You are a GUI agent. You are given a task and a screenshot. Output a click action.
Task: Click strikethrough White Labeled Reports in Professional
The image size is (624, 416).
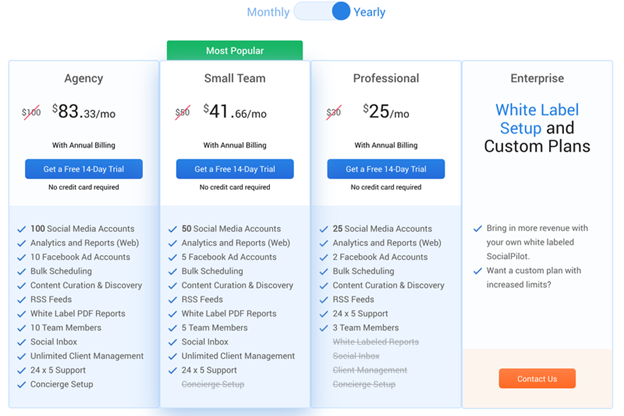375,342
